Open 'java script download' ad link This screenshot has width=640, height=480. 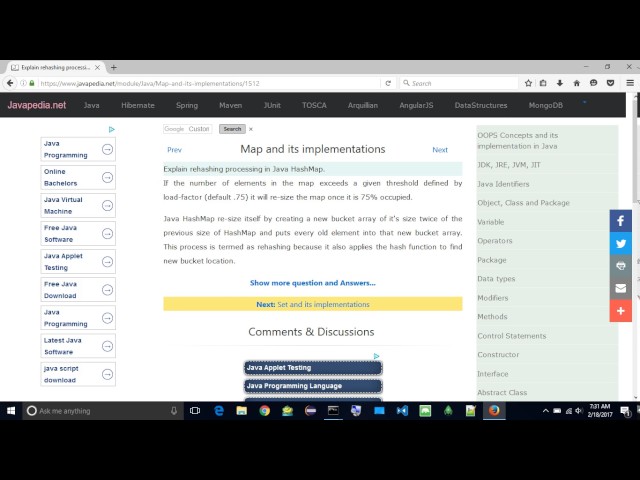click(78, 374)
